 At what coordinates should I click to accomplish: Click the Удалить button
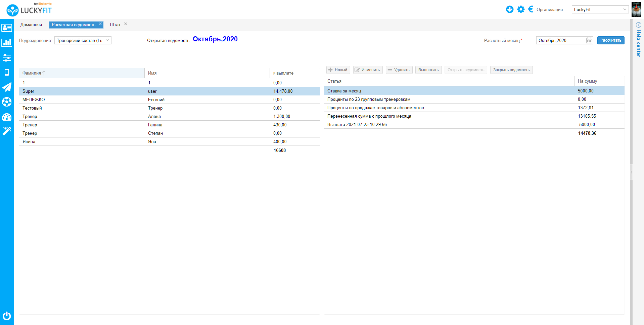[399, 70]
